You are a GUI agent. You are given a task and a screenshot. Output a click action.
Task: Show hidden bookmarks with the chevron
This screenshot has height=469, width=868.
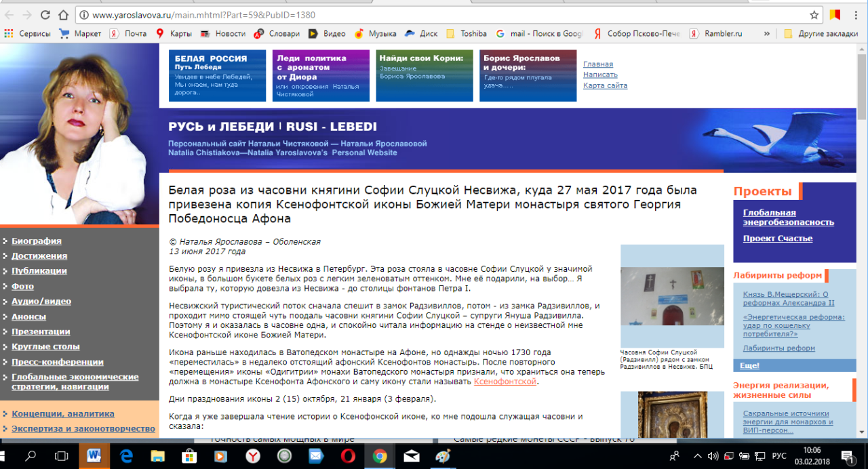(x=766, y=34)
